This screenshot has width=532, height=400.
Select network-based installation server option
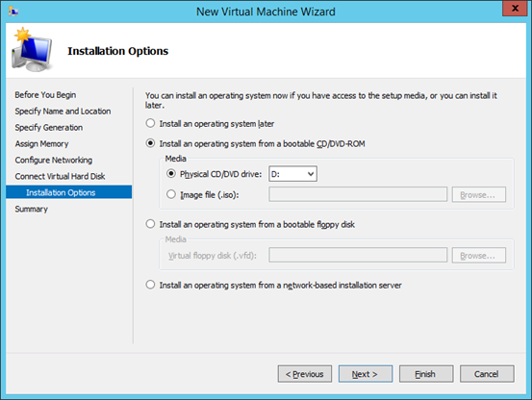point(150,285)
